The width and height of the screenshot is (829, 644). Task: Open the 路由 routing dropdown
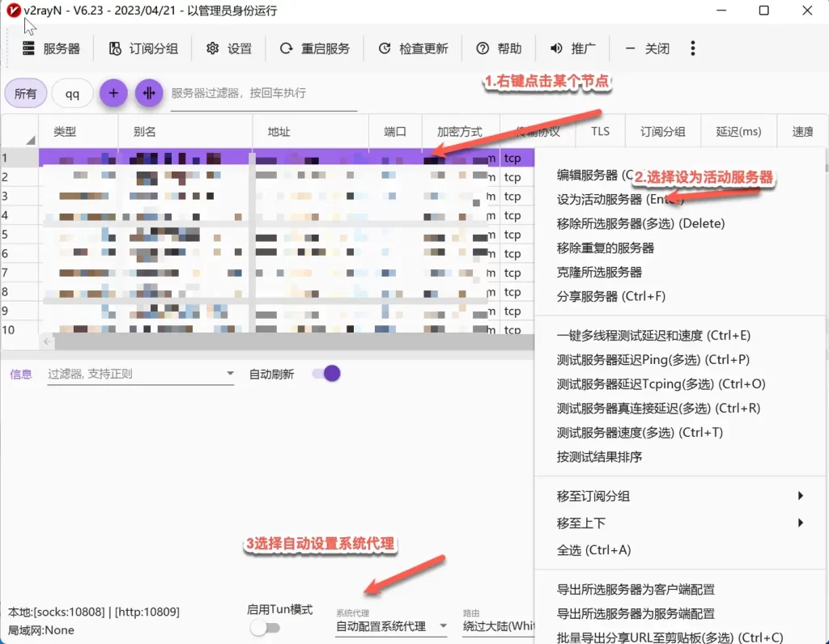[x=499, y=626]
